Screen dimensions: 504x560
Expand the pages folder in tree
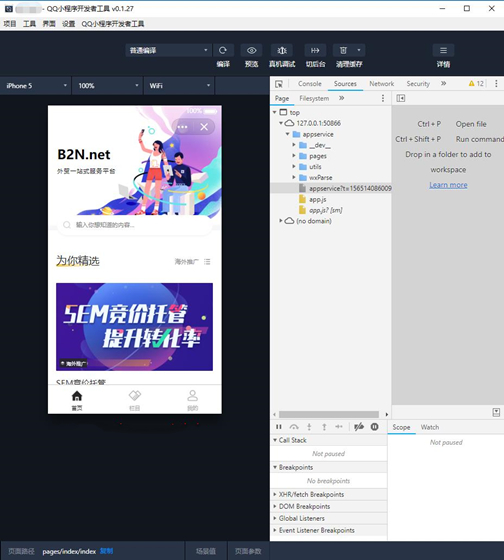(294, 156)
